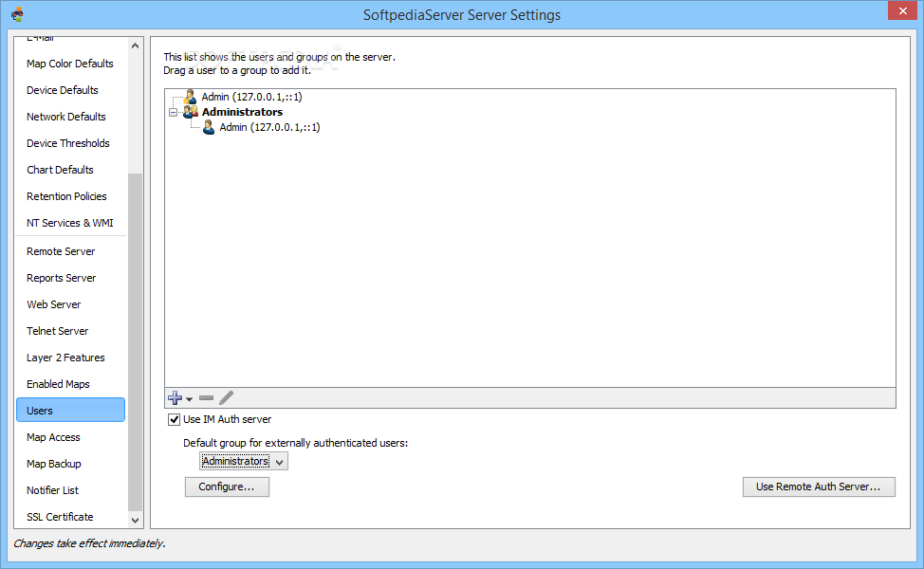Select Map Color Defaults in sidebar
This screenshot has width=924, height=569.
(x=70, y=64)
